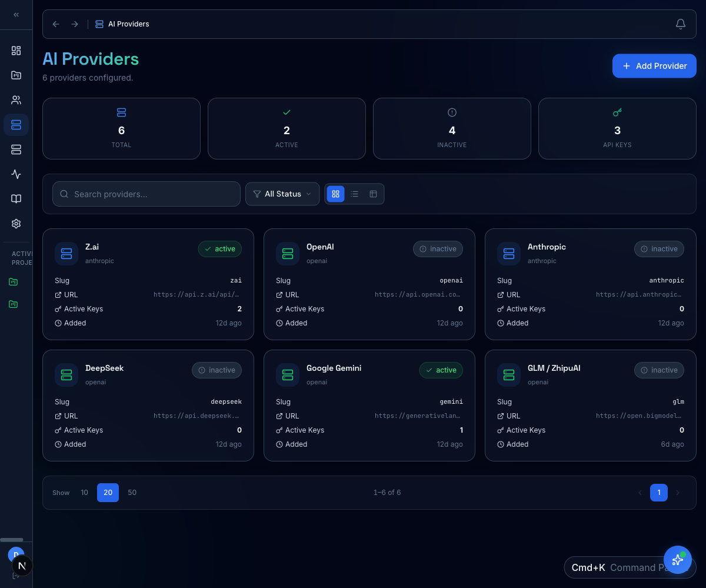Screen dimensions: 706x588
Task: Click the Anthropic inactive status badge
Action: (x=659, y=249)
